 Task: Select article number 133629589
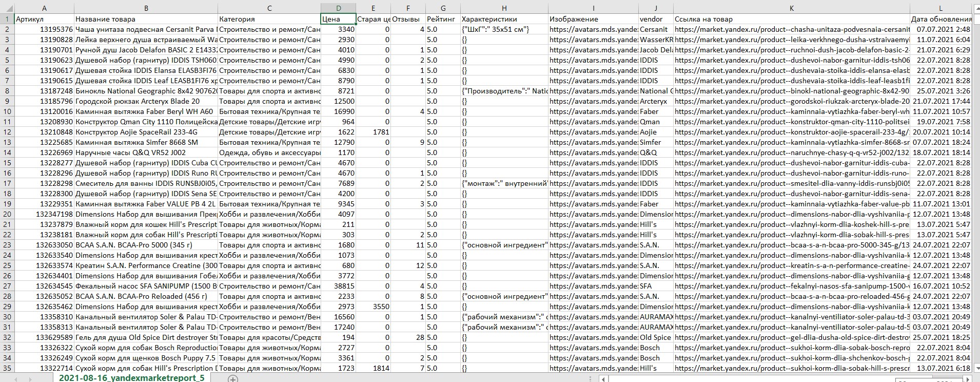point(44,337)
